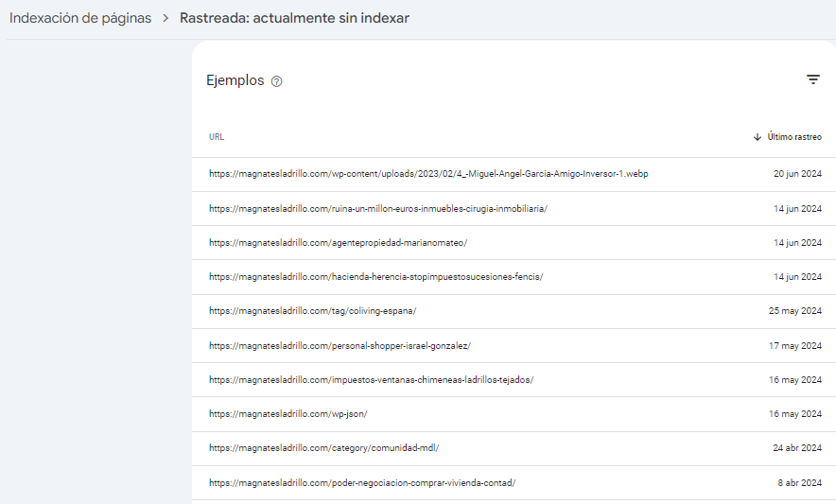
Task: Select the poder-negociacion-comprar-vivienda URL row
Action: point(514,482)
